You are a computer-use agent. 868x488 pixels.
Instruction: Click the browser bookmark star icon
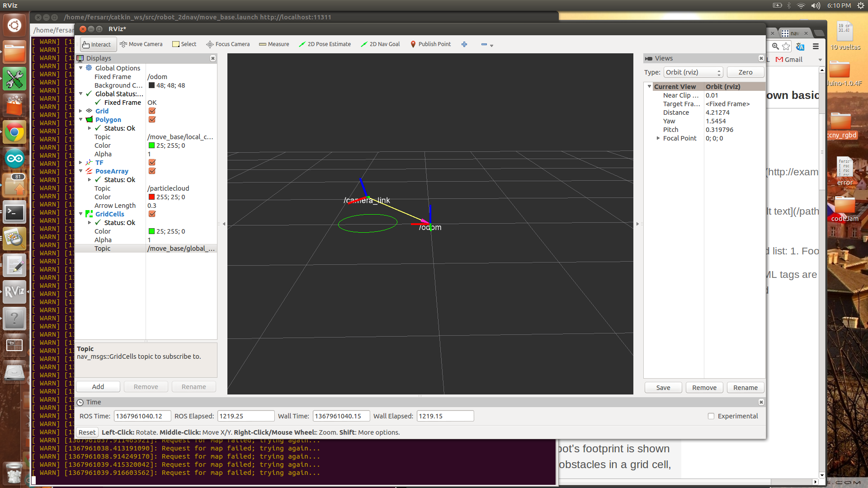coord(786,46)
